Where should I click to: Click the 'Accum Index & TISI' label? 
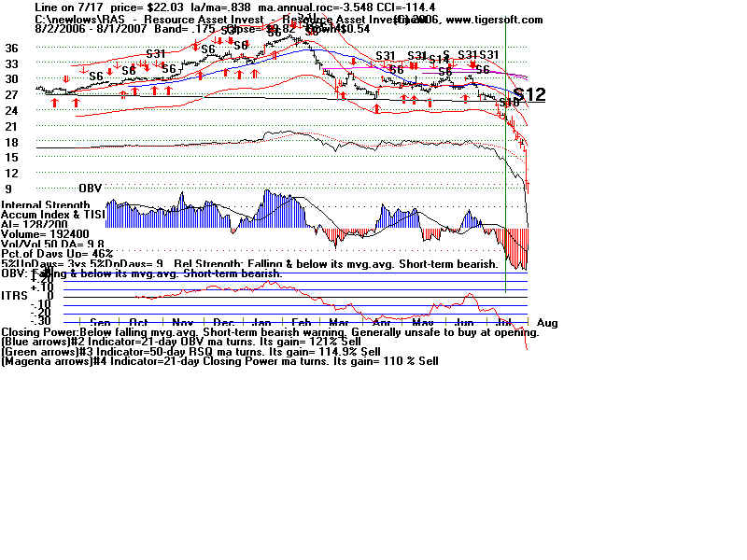pos(53,215)
